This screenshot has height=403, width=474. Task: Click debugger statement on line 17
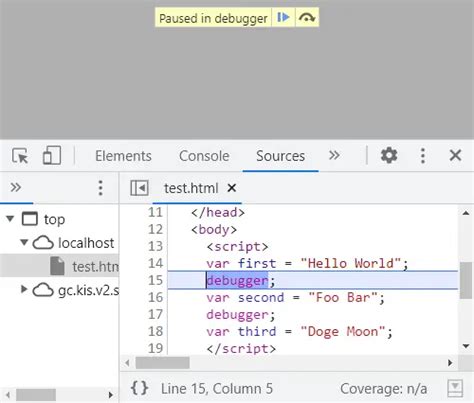point(237,315)
